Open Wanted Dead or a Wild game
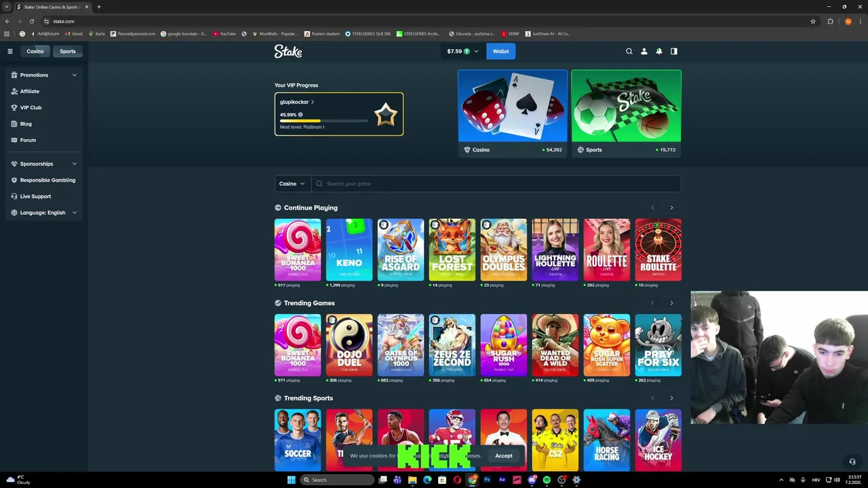 [x=555, y=345]
